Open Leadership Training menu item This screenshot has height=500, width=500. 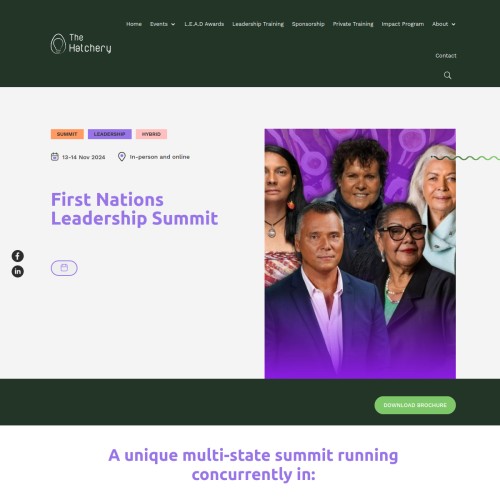tap(258, 24)
